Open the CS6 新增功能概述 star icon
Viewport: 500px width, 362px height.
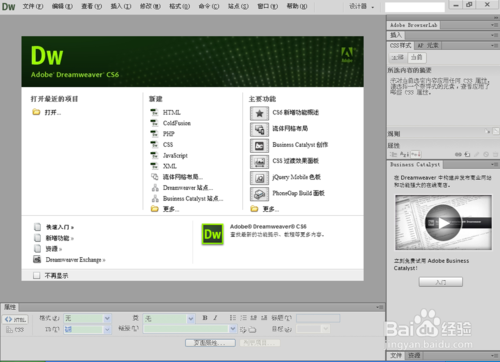259,113
